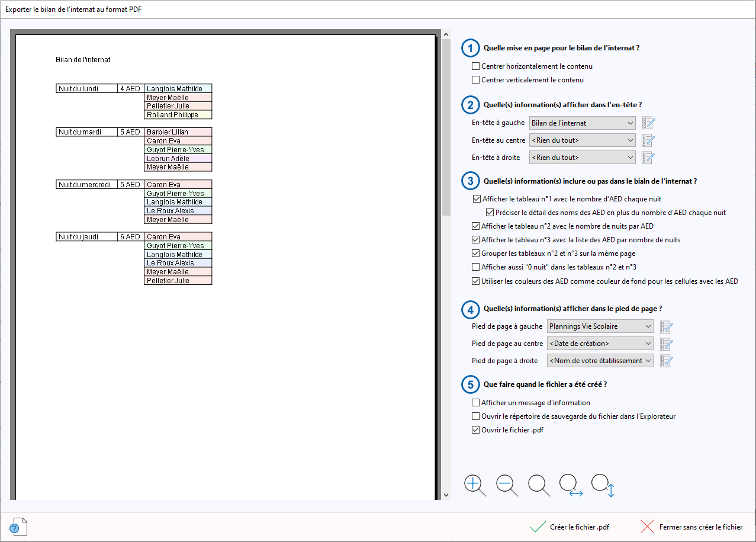
Task: Fit preview to page width icon
Action: 571,485
